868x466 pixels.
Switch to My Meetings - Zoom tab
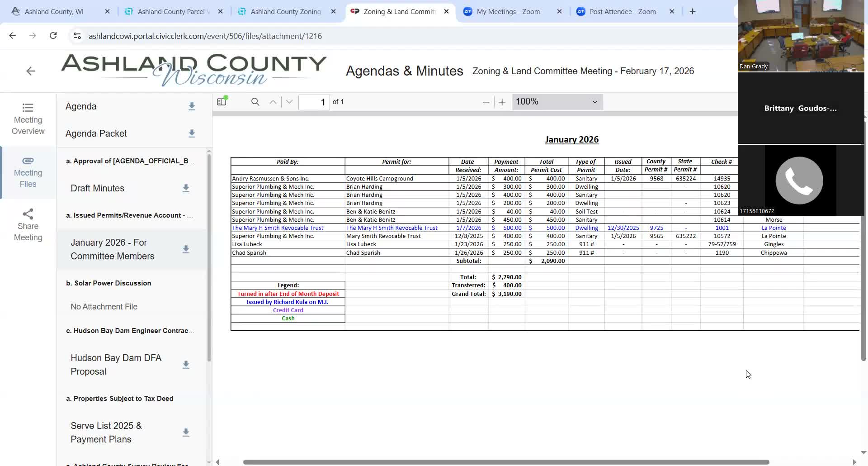tap(509, 11)
